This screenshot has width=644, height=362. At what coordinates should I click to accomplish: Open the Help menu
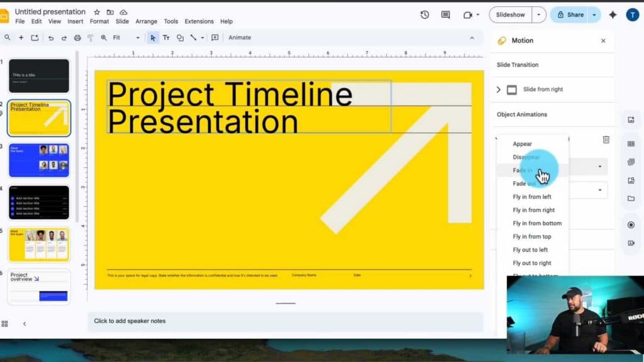point(226,21)
